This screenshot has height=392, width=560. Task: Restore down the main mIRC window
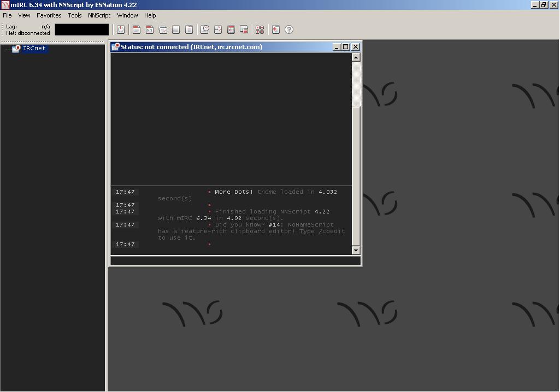pyautogui.click(x=544, y=5)
